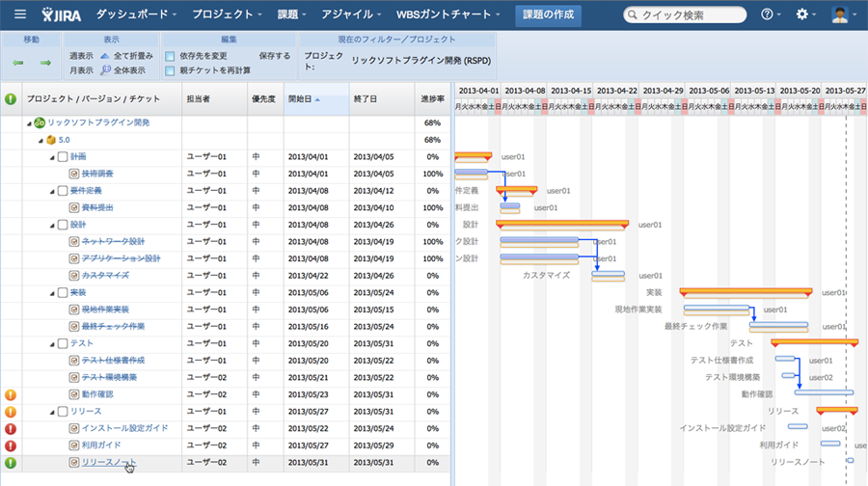Click the 全体表示 magnifier icon
868x486 pixels.
tap(105, 70)
